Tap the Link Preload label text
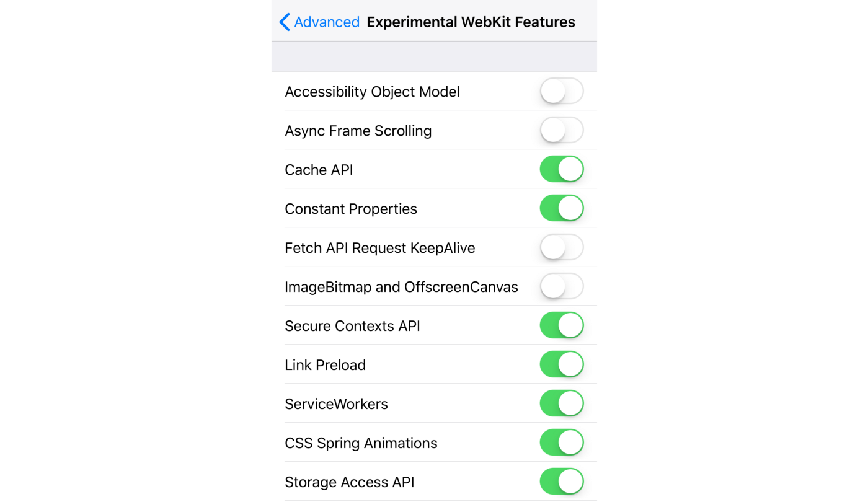This screenshot has height=502, width=868. tap(325, 365)
